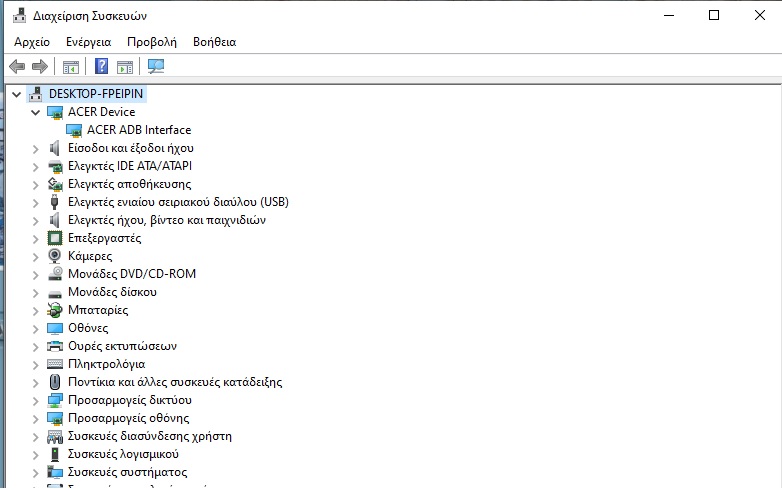Open the Αρχείο menu
The image size is (782, 490).
click(31, 42)
